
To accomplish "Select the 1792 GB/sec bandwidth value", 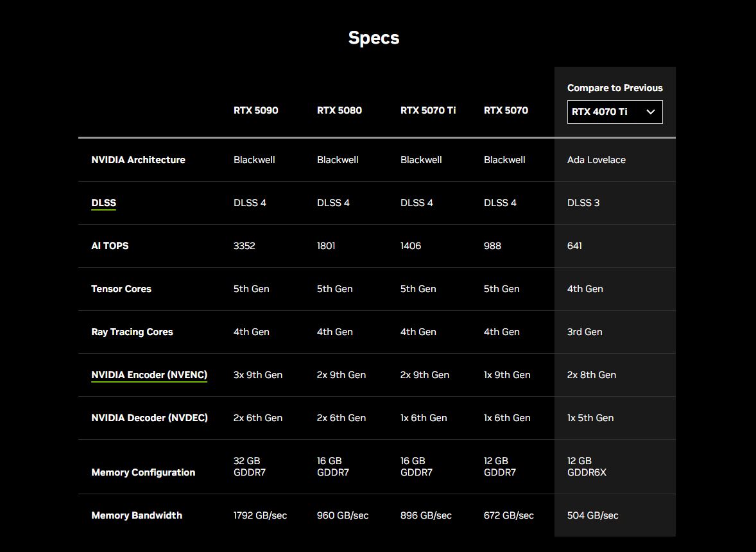I will pyautogui.click(x=260, y=515).
